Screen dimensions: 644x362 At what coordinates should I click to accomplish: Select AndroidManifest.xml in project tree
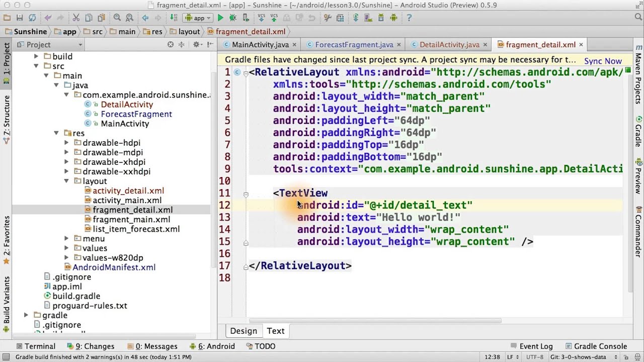114,267
